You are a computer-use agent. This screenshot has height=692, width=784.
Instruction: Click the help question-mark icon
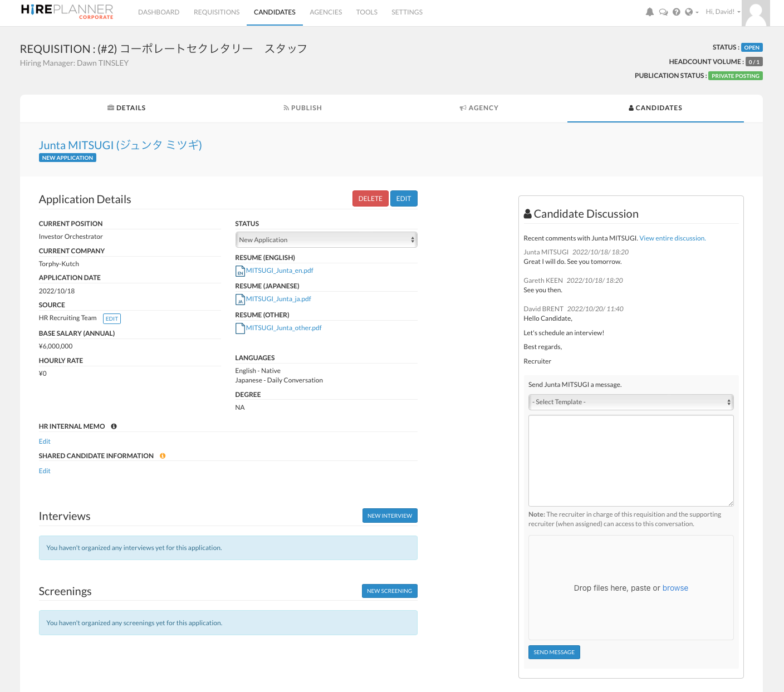pos(677,11)
